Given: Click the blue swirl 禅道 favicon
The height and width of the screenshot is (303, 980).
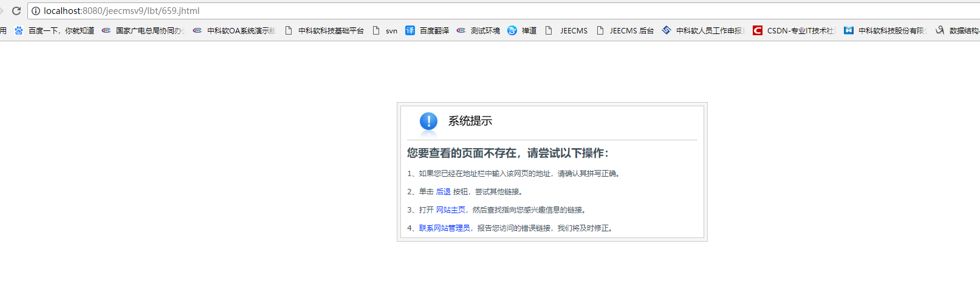Looking at the screenshot, I should coord(512,30).
